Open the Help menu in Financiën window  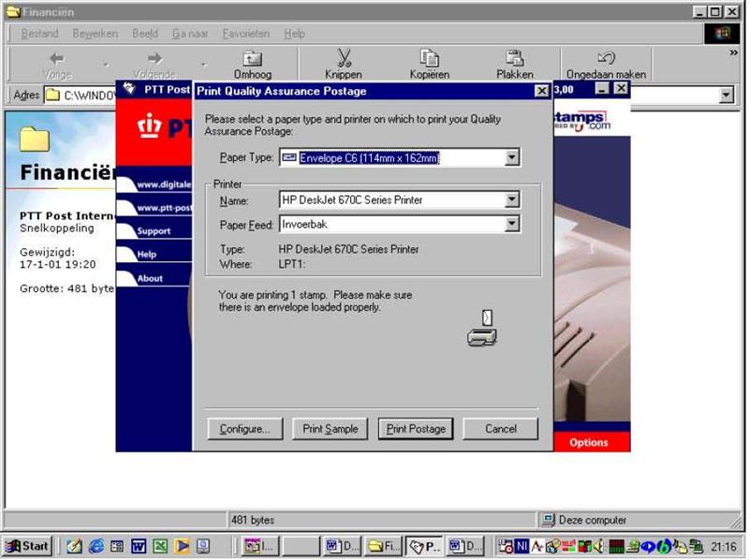[x=294, y=34]
